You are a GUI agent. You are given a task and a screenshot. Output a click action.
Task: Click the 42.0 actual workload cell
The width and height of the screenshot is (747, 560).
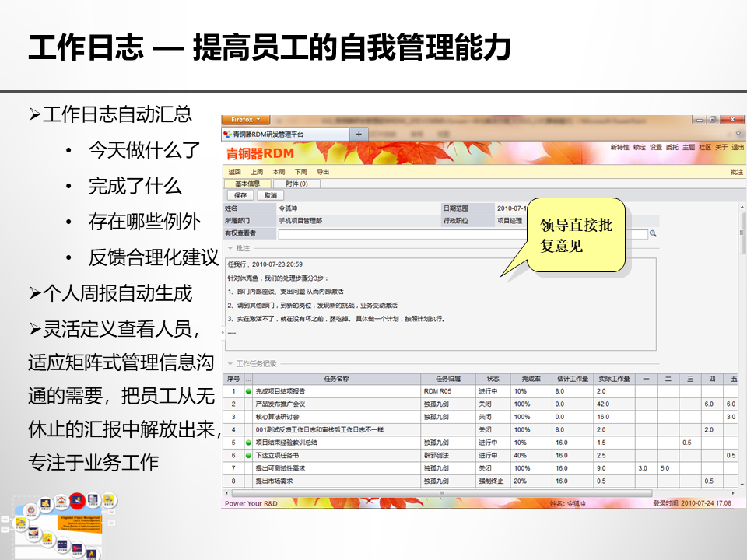(x=615, y=404)
